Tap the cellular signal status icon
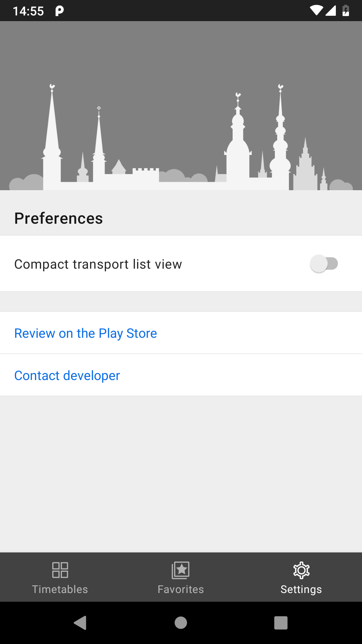362x644 pixels. [331, 11]
